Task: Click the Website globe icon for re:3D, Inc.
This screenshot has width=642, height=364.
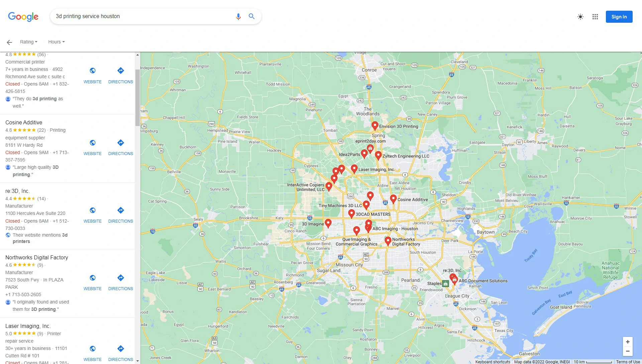Action: click(x=92, y=210)
